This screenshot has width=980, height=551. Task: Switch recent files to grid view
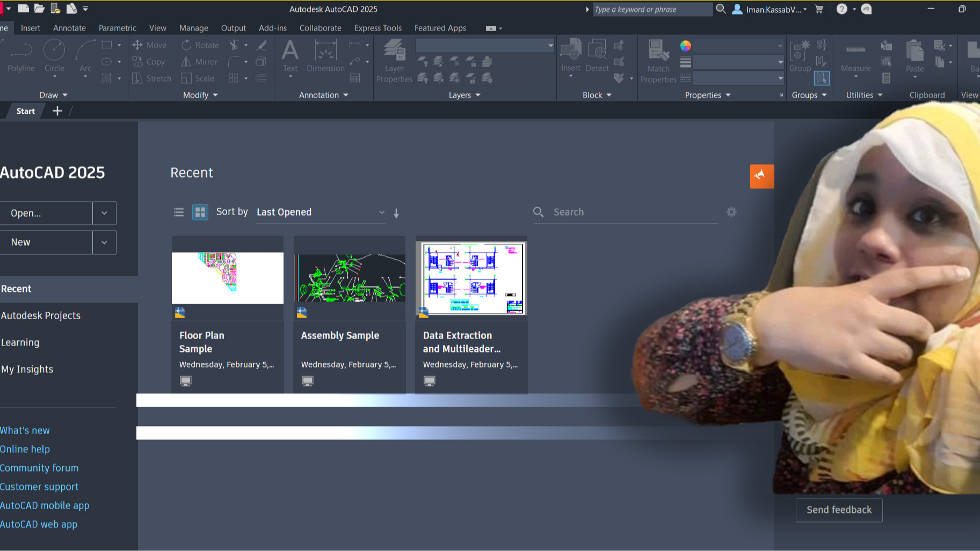coord(200,212)
